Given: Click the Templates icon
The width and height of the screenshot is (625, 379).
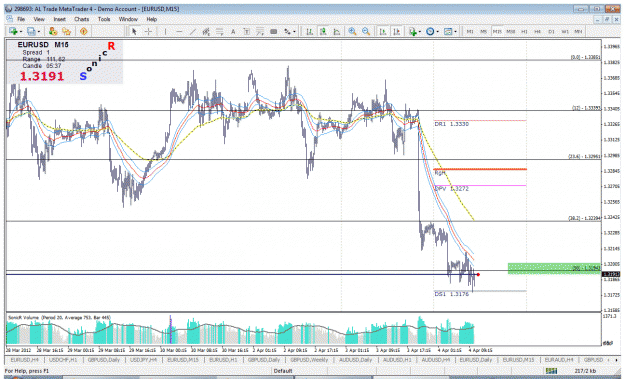Looking at the screenshot, I should 448,31.
